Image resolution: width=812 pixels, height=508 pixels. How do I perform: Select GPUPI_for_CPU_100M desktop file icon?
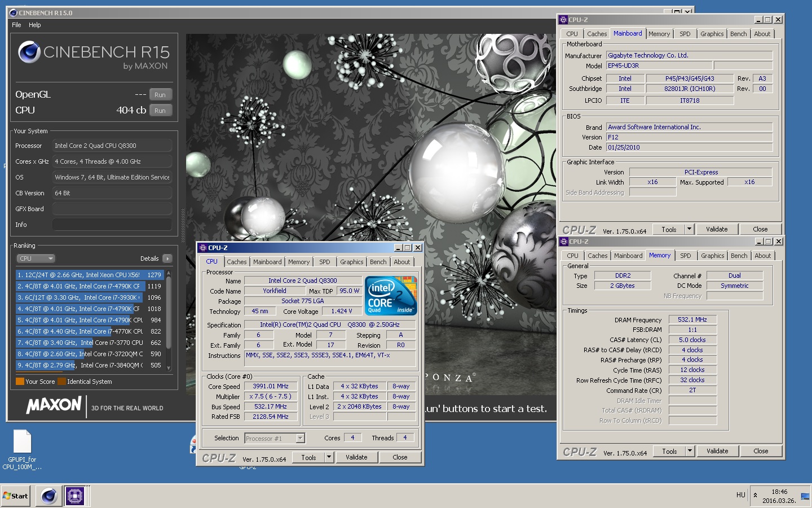pos(22,450)
